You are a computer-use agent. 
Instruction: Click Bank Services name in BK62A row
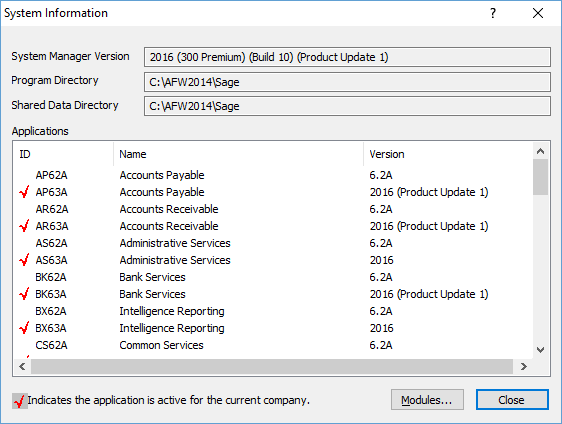pos(152,277)
